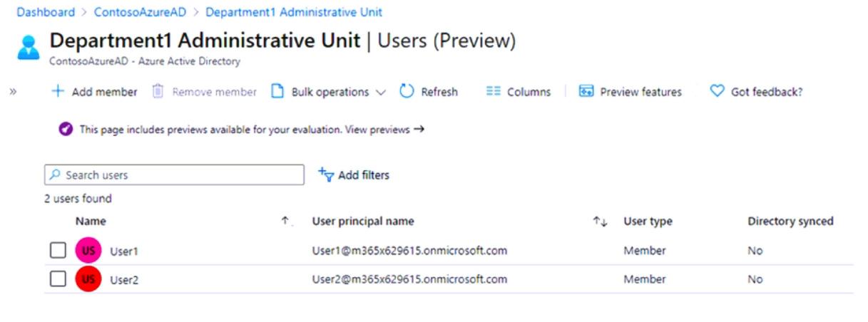Viewport: 868px width, 322px height.
Task: Expand the Bulk operations dropdown
Action: [380, 93]
